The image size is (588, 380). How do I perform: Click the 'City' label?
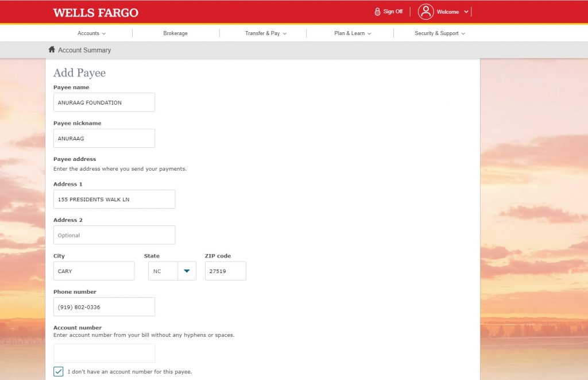(59, 256)
